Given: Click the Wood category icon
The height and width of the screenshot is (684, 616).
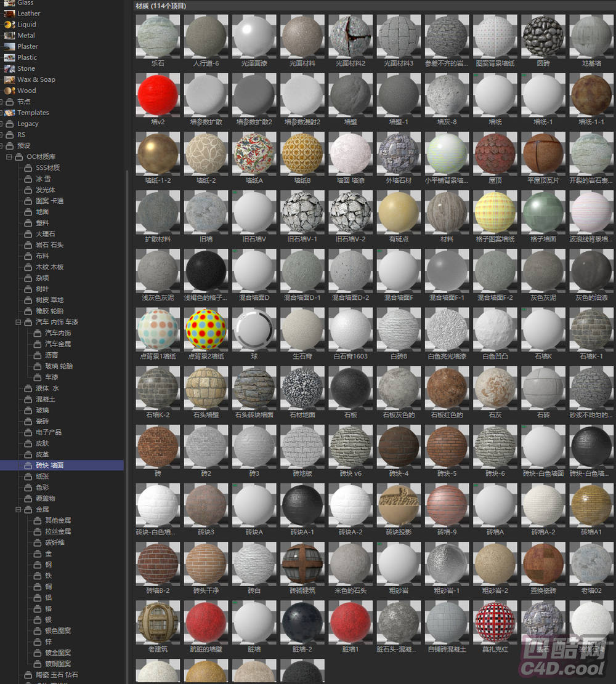Looking at the screenshot, I should 9,91.
